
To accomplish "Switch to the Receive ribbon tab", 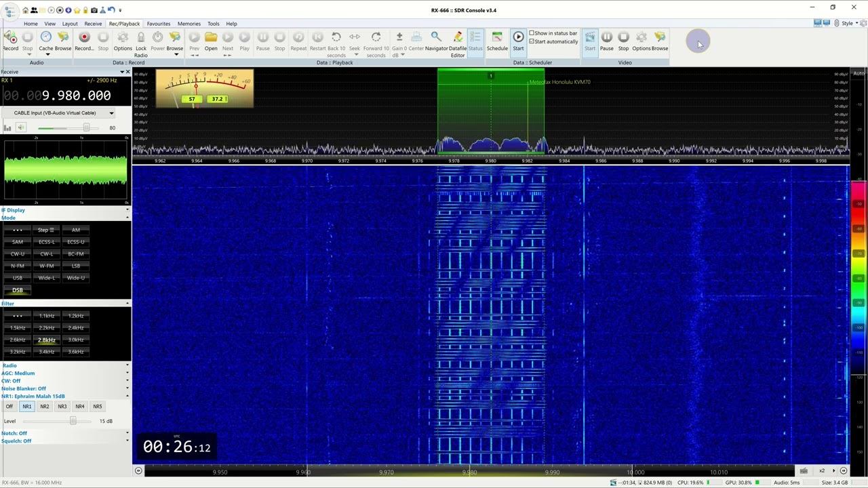I will point(93,24).
